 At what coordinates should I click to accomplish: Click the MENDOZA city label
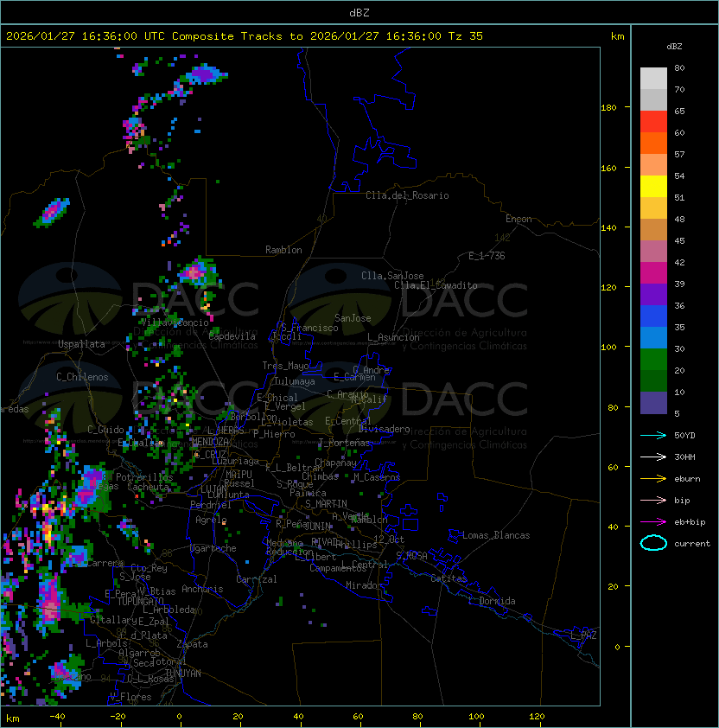click(210, 441)
